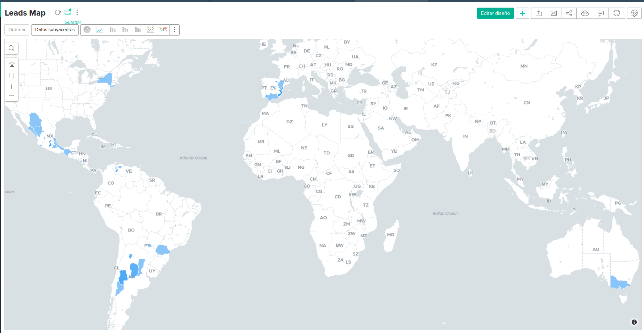Select the map visualization type
This screenshot has width=644, height=333.
click(x=163, y=30)
